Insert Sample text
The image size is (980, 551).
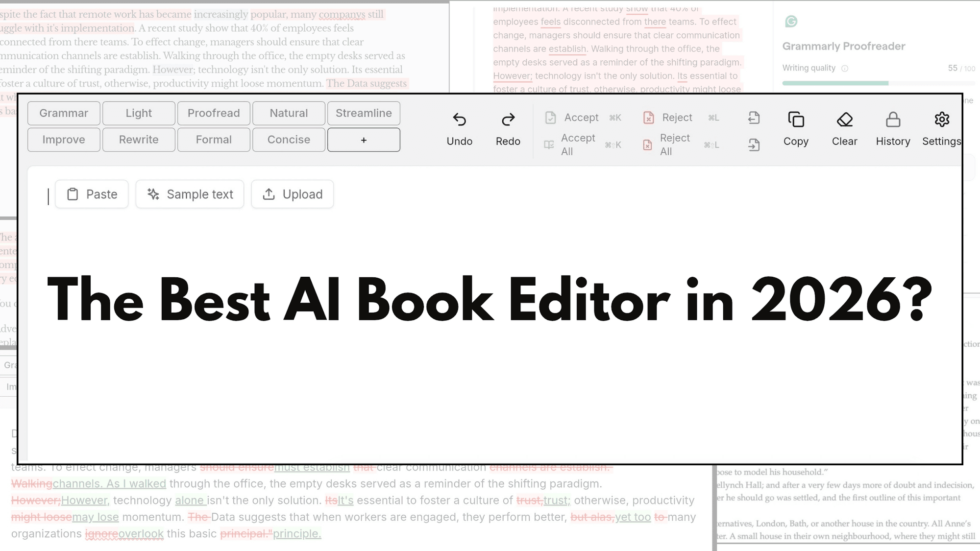click(x=190, y=194)
